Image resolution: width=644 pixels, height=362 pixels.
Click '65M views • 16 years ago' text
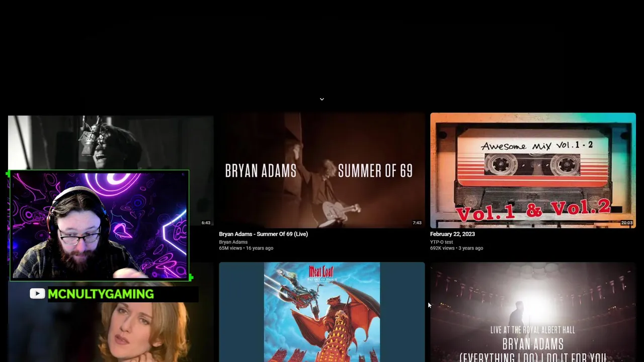(x=246, y=248)
